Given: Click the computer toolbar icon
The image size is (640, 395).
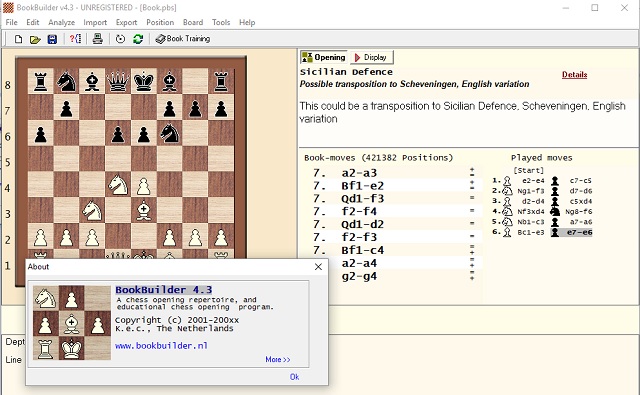Looking at the screenshot, I should coord(98,39).
